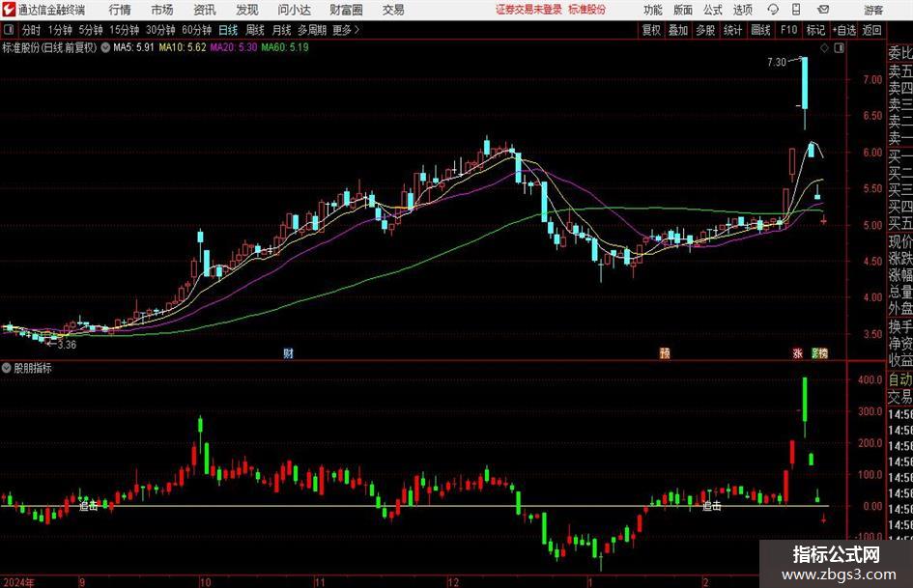Click the 叠加 overlay button

coord(678,30)
